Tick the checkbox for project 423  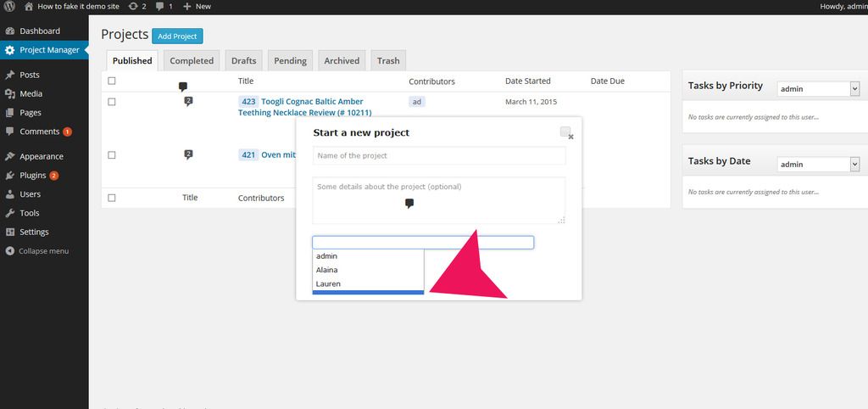(112, 102)
